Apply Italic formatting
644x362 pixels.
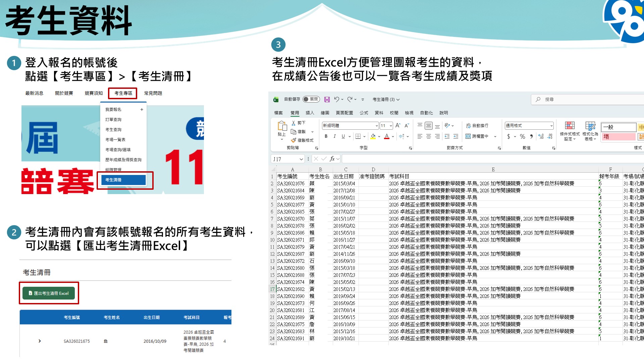click(x=334, y=136)
